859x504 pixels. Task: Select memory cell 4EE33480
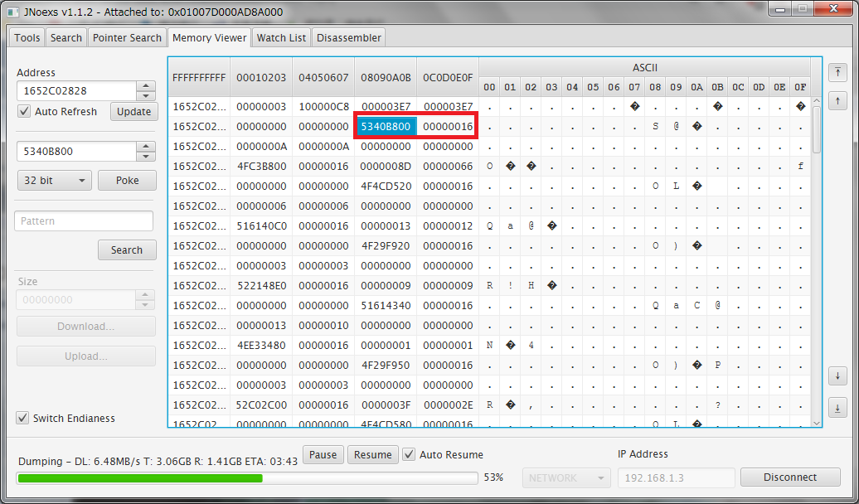(261, 345)
